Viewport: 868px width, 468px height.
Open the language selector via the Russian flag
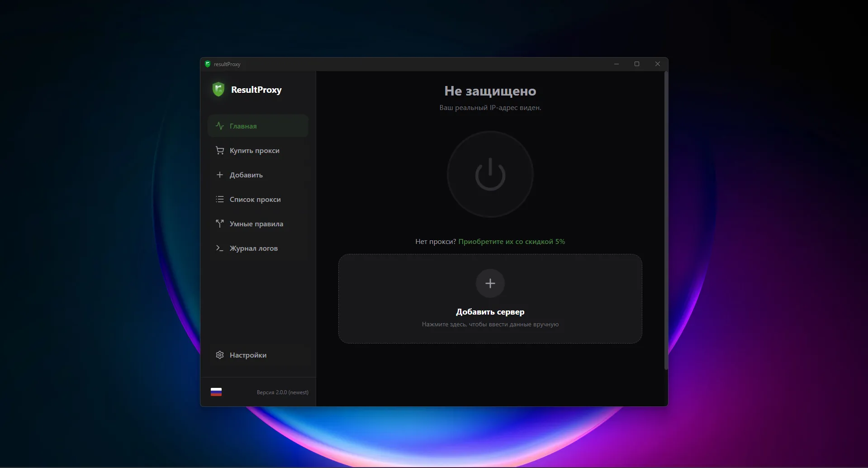pyautogui.click(x=216, y=392)
